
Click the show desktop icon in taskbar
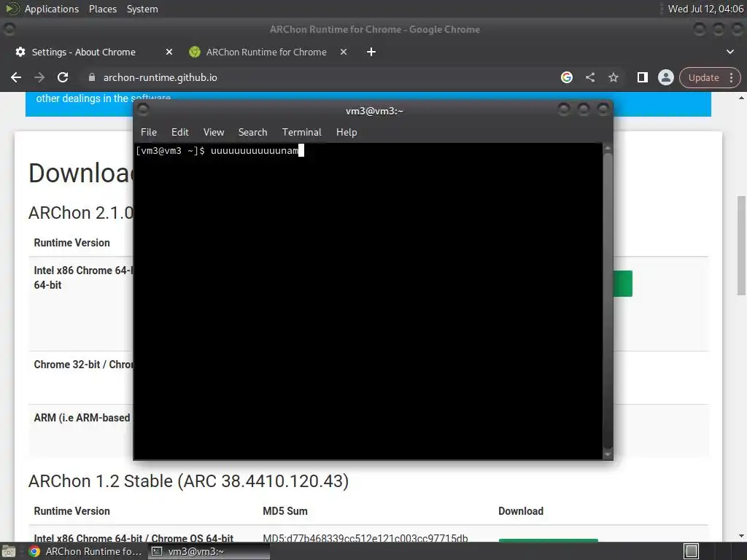(9, 551)
